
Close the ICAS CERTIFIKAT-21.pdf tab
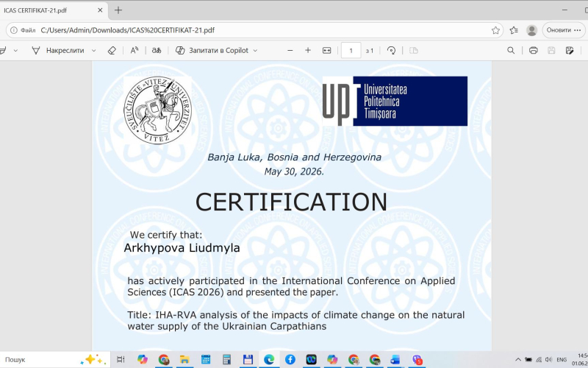(100, 10)
